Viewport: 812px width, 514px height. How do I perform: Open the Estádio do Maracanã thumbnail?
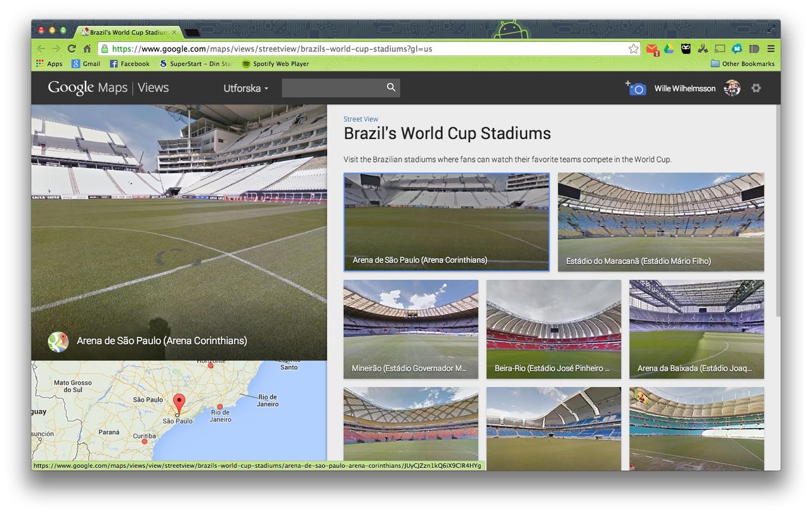tap(661, 222)
